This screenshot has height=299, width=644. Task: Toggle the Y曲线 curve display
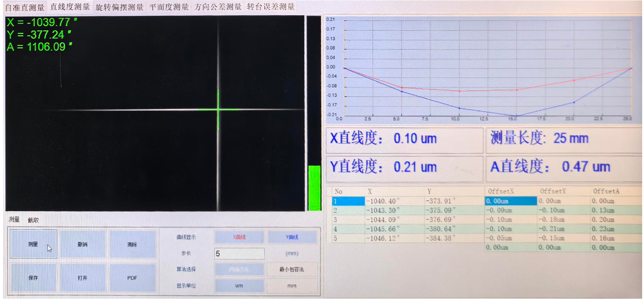click(292, 237)
